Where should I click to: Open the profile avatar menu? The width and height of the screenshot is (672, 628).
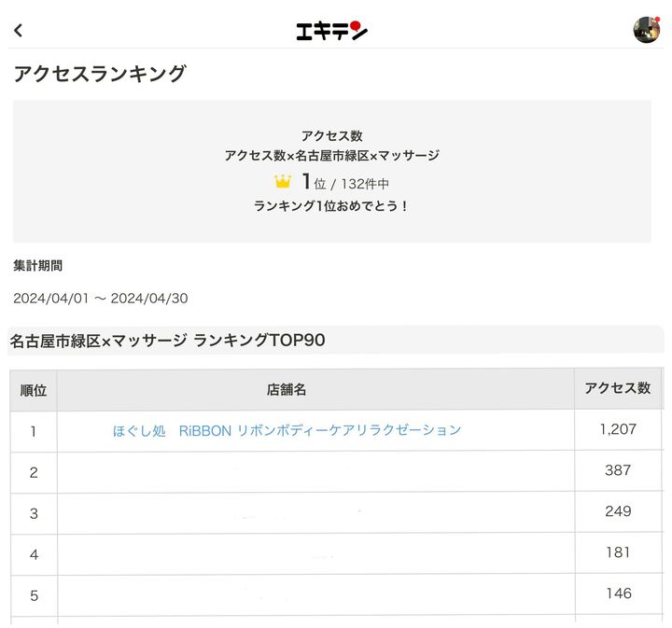[x=646, y=30]
